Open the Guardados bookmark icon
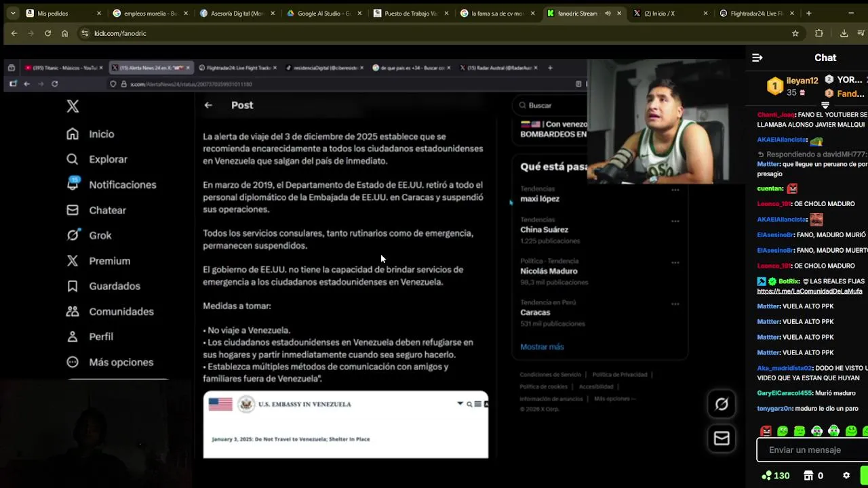The width and height of the screenshot is (868, 488). click(73, 286)
